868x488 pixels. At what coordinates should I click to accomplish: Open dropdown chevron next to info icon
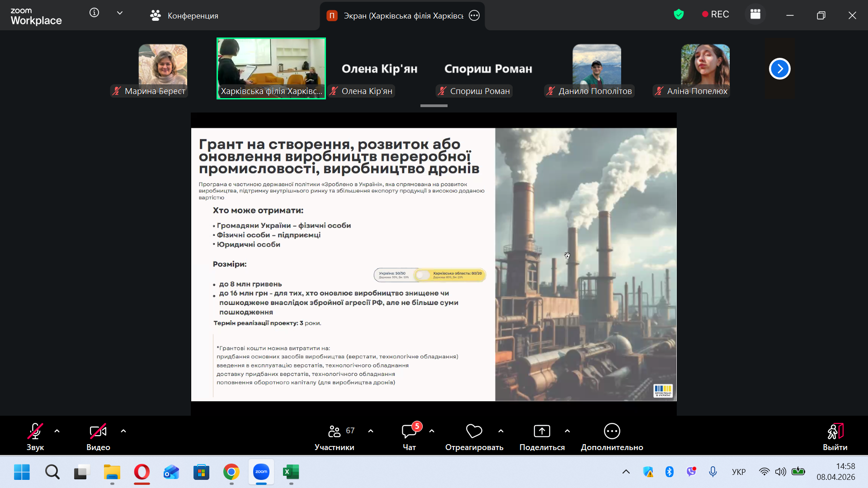(120, 13)
